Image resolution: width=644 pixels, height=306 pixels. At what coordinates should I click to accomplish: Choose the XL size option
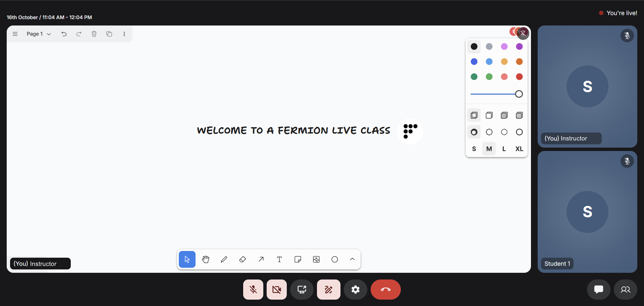(x=519, y=149)
